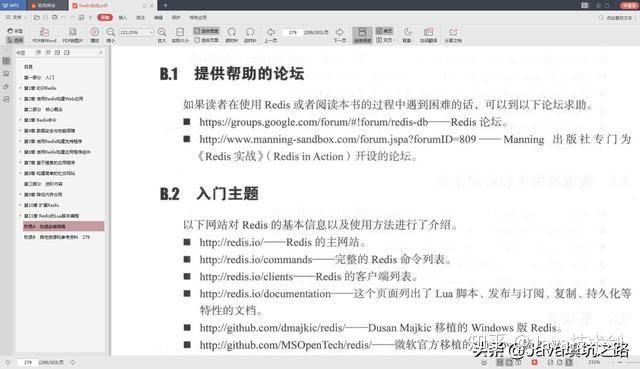640x369 pixels.
Task: Open the bookmarks sidebar panel icon
Action: (x=6, y=61)
